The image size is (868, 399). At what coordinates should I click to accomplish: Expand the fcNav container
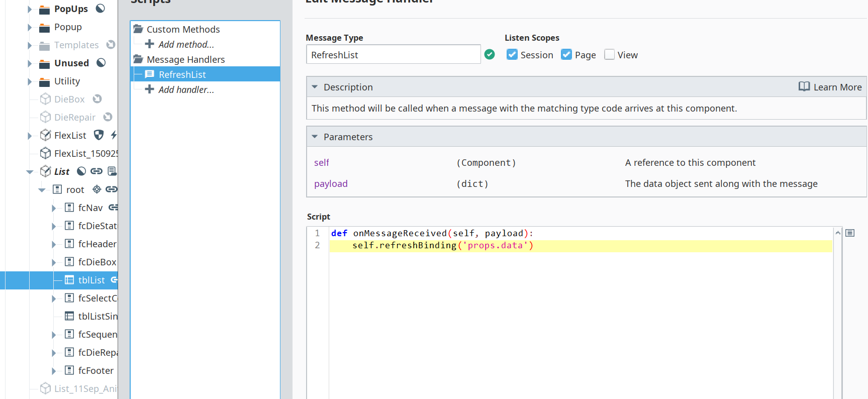[x=54, y=208]
